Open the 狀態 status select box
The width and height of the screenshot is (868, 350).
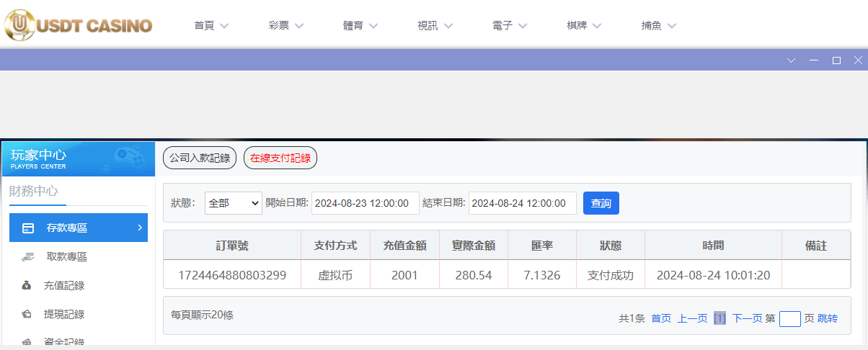coord(234,204)
